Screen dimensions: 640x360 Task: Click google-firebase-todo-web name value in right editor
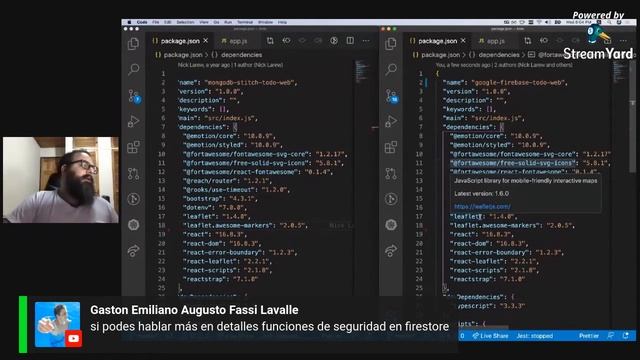(x=519, y=82)
